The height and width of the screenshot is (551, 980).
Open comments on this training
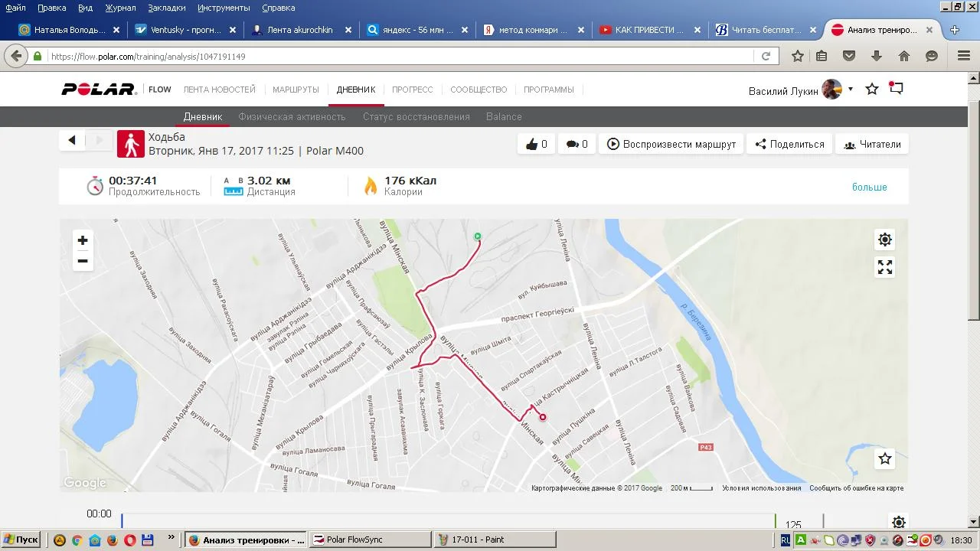click(577, 144)
